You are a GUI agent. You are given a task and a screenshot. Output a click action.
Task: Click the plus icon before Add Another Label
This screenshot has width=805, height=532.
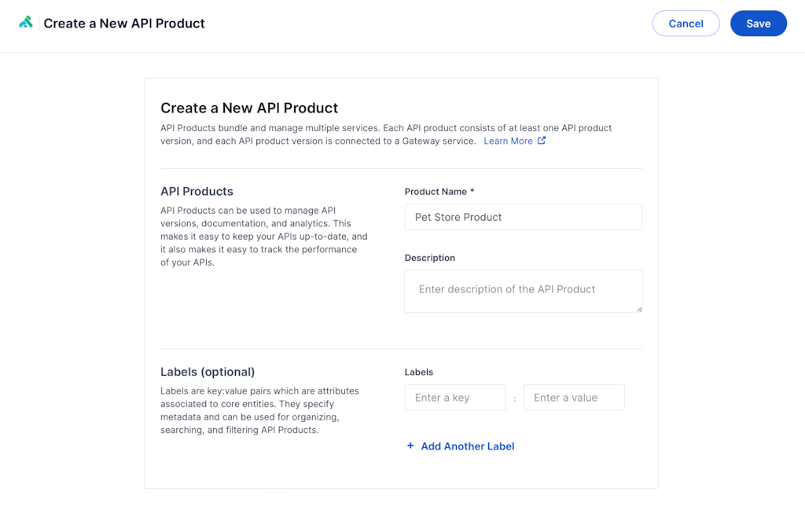coord(410,446)
